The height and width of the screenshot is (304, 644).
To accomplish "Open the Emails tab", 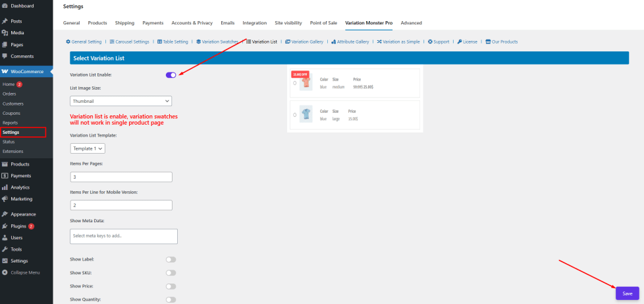I will pos(228,23).
